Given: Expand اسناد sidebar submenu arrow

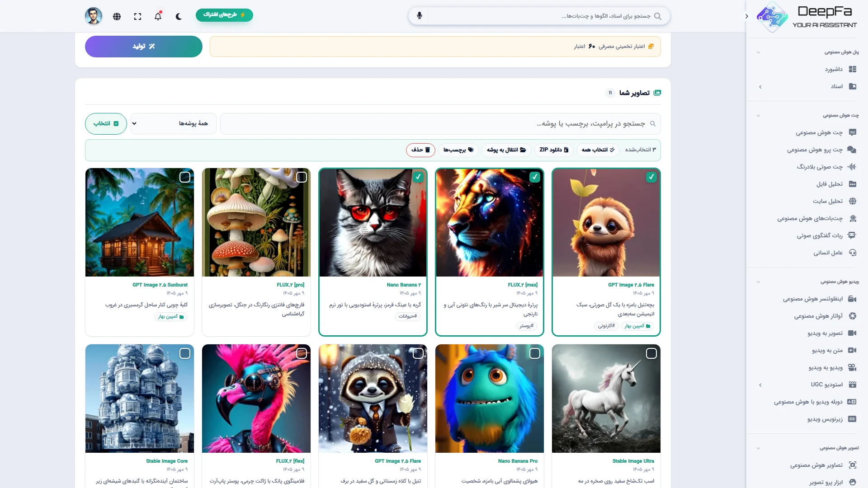Looking at the screenshot, I should coord(760,86).
